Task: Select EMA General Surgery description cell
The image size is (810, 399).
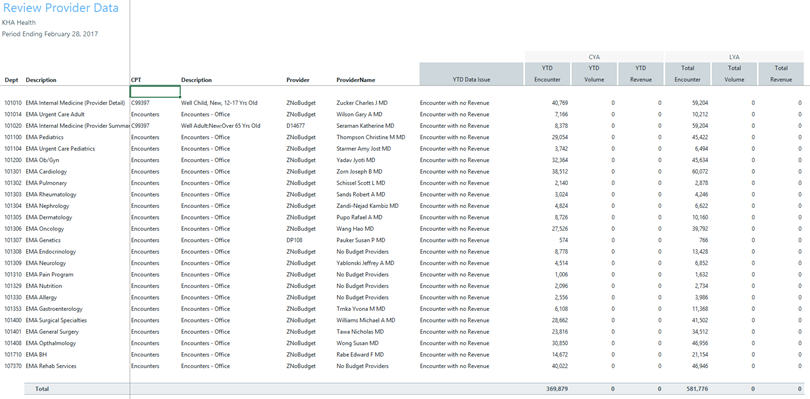Action: tap(52, 332)
